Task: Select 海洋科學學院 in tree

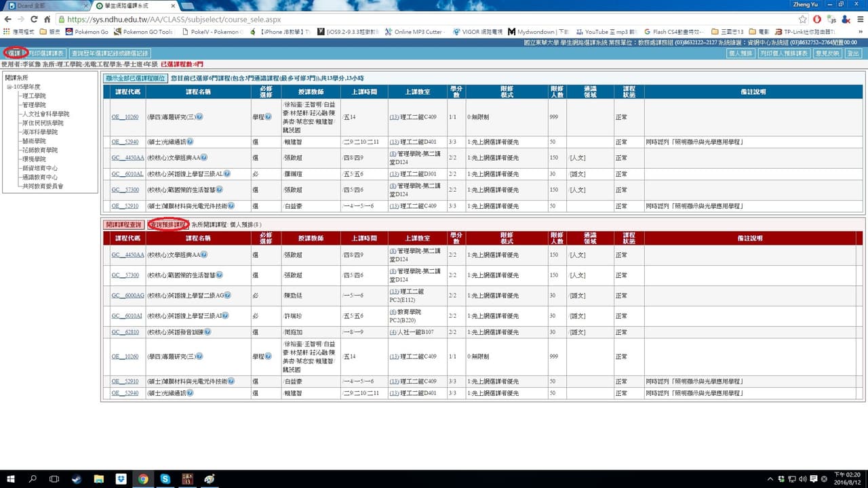Action: (40, 132)
